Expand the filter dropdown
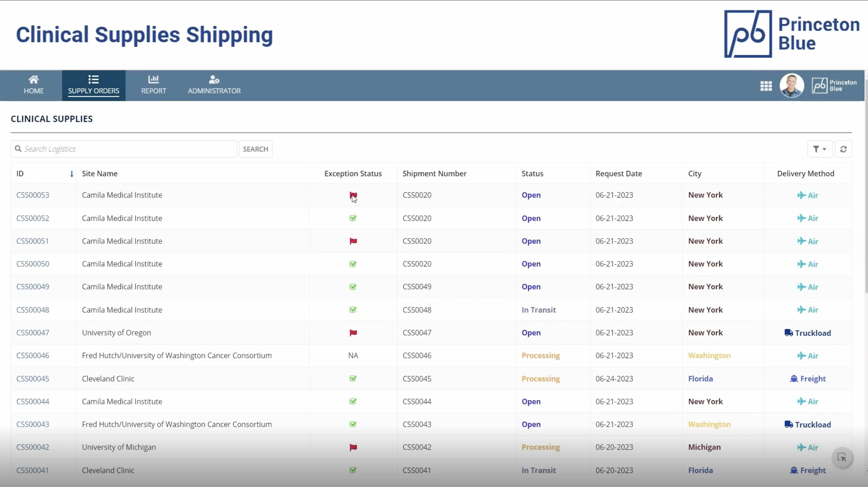Viewport: 868px width, 487px height. click(819, 149)
